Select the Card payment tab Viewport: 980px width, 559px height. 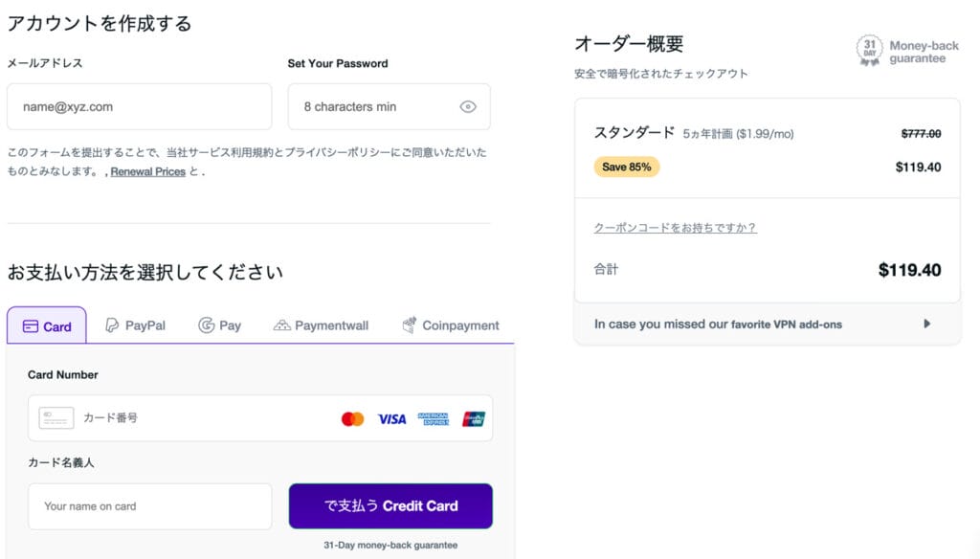point(47,325)
